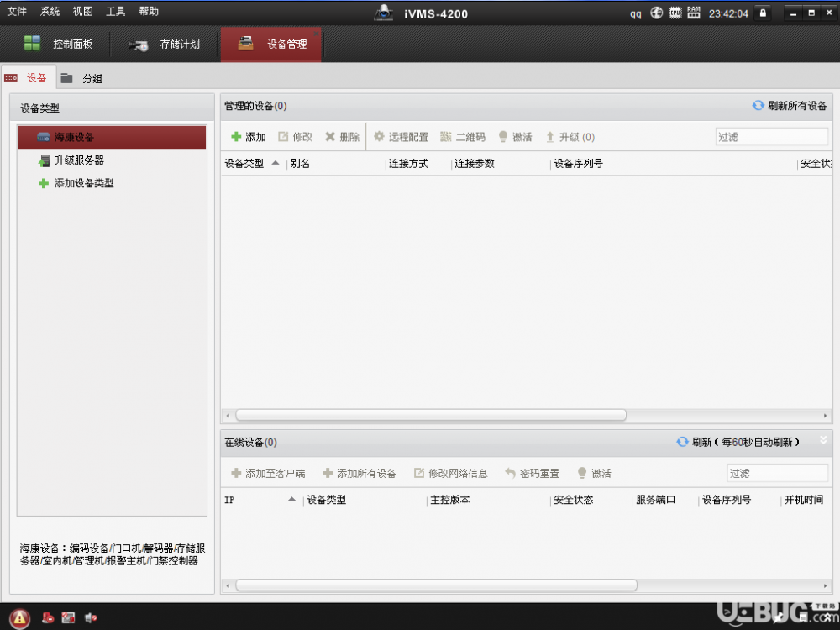Sort online devices by IP column arrow
This screenshot has height=630, width=840.
pyautogui.click(x=291, y=499)
